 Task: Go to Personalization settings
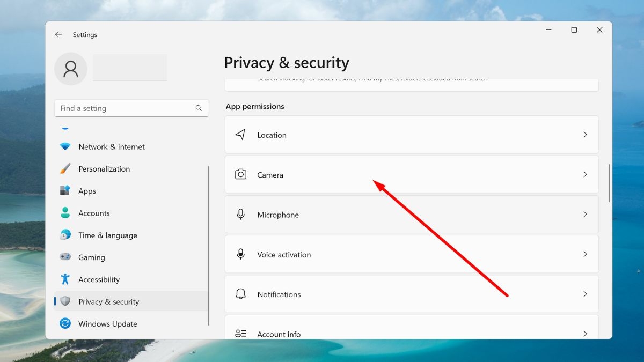(x=131, y=168)
